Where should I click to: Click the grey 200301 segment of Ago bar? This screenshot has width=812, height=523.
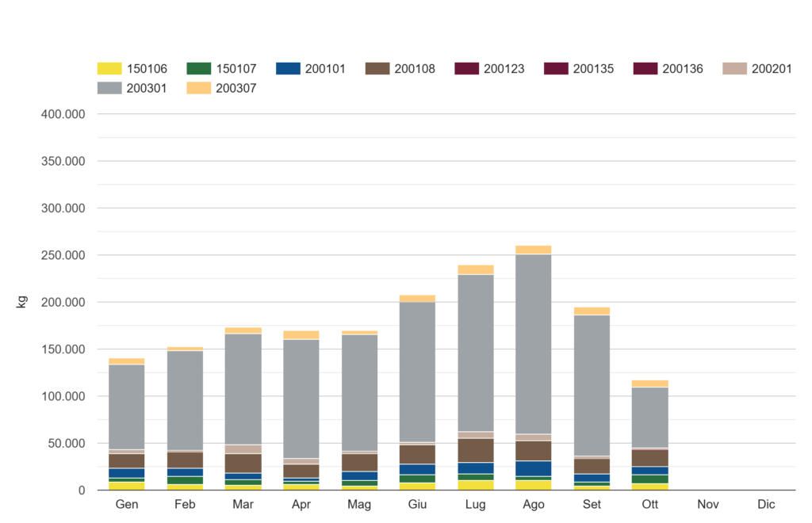(x=534, y=344)
